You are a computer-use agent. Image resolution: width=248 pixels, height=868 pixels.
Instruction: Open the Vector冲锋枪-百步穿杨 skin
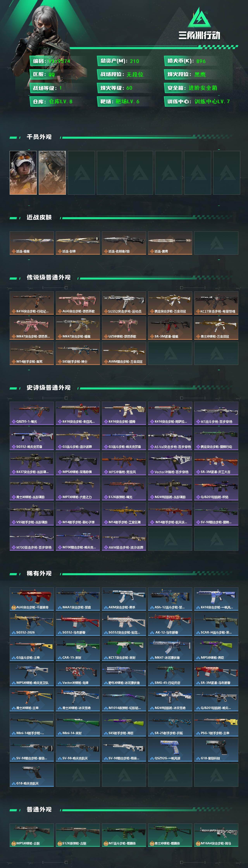point(170,463)
